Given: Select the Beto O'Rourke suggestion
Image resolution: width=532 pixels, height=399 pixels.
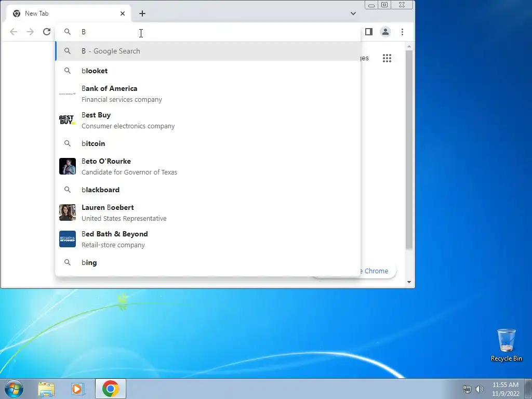Looking at the screenshot, I should point(208,166).
